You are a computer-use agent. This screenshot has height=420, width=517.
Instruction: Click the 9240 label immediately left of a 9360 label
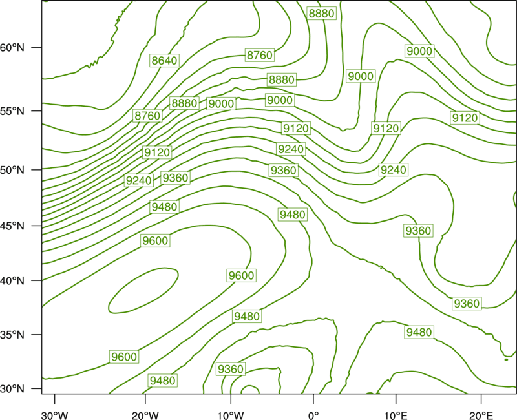[139, 180]
